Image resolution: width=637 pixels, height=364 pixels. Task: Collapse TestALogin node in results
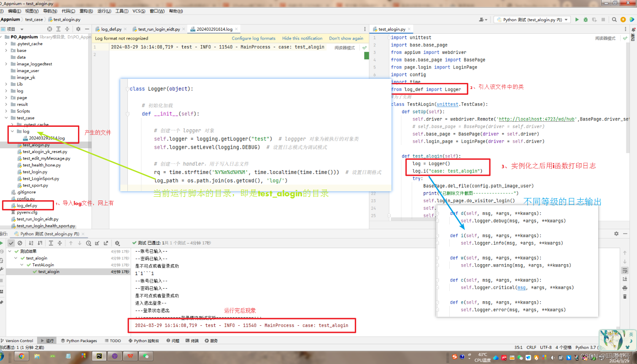(x=22, y=265)
